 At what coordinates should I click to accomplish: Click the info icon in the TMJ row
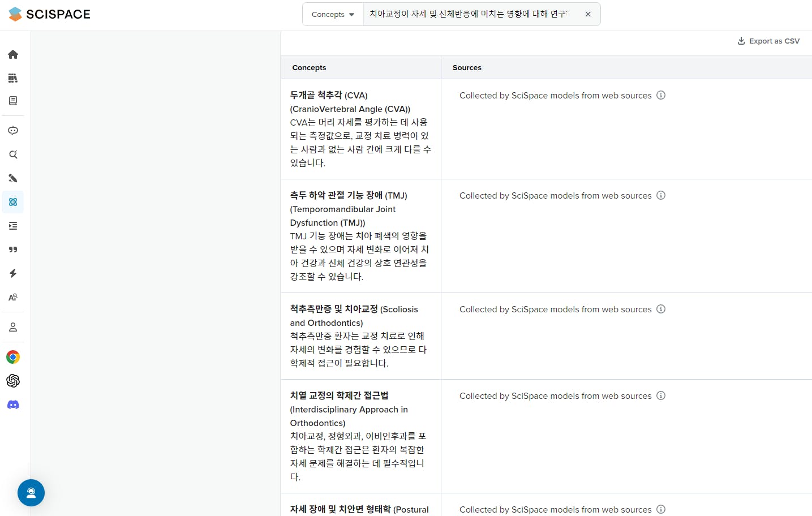[x=661, y=195]
